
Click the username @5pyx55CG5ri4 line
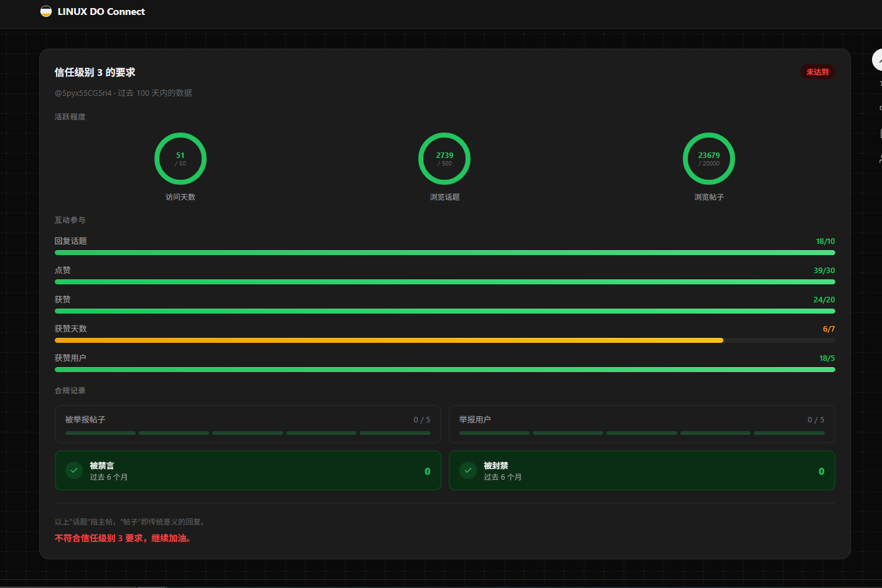tap(123, 93)
